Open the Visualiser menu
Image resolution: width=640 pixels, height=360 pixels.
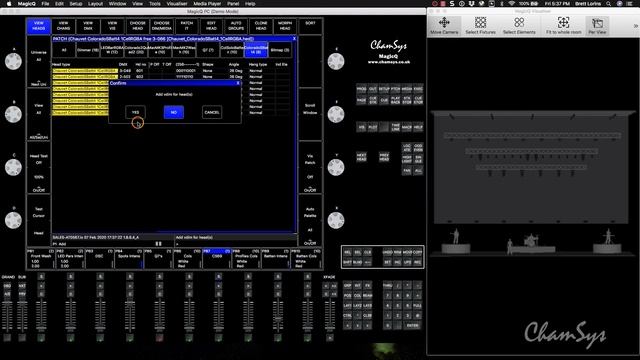[x=177, y=4]
